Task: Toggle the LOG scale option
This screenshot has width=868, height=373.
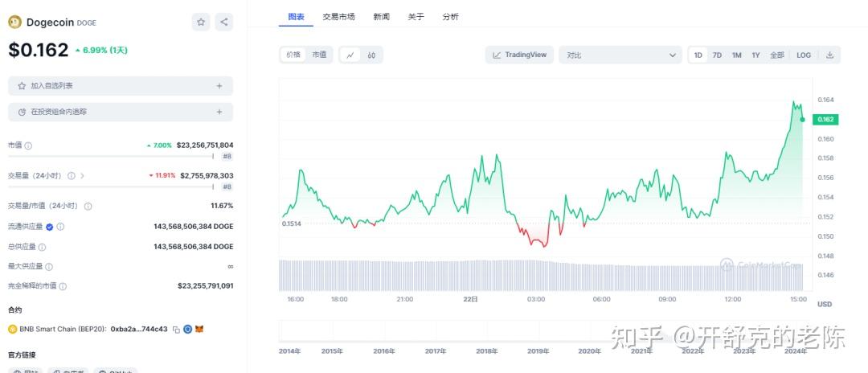Action: coord(804,55)
